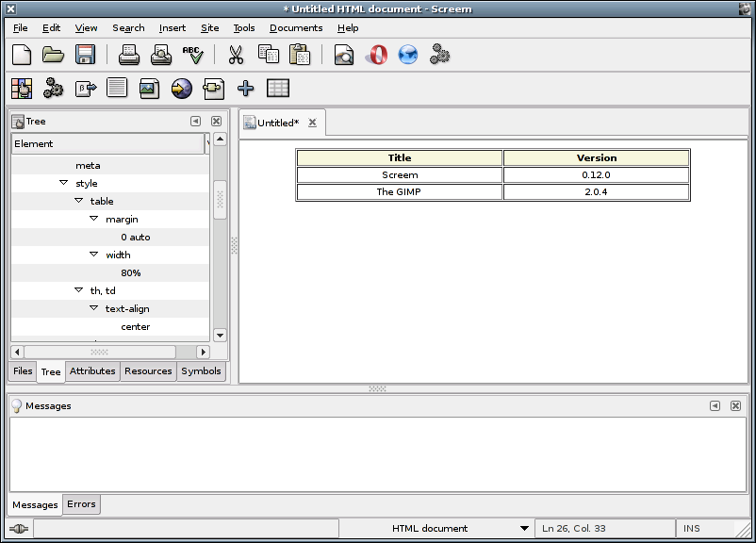
Task: Switch to the Resources tab
Action: (148, 371)
